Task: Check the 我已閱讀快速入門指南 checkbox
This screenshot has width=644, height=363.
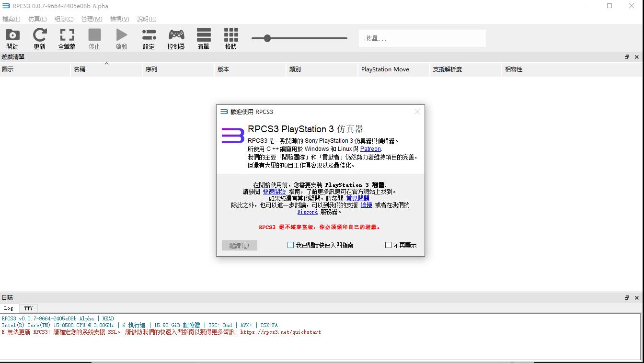Action: pyautogui.click(x=290, y=245)
